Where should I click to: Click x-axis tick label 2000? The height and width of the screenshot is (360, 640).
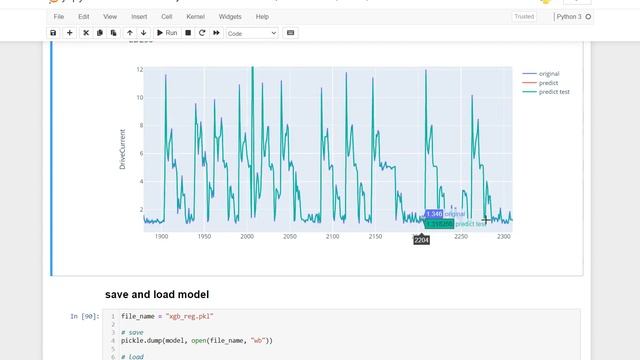(x=247, y=237)
